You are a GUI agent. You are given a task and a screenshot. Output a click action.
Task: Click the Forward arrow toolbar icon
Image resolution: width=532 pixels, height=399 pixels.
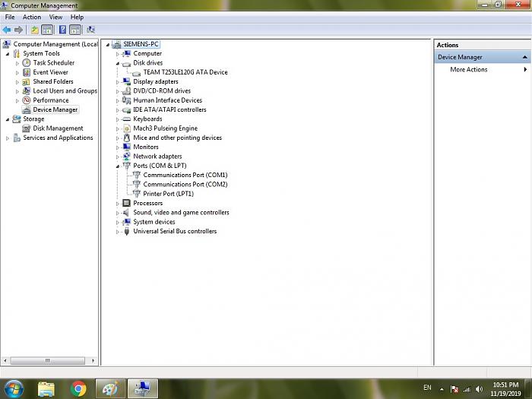[19, 30]
